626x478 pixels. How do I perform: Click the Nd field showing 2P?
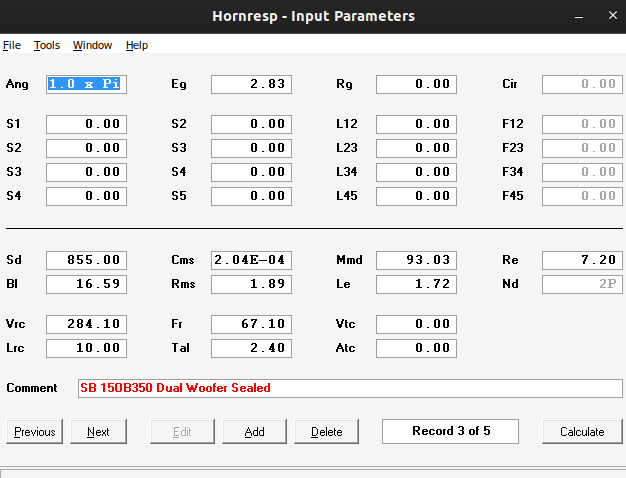click(x=582, y=284)
